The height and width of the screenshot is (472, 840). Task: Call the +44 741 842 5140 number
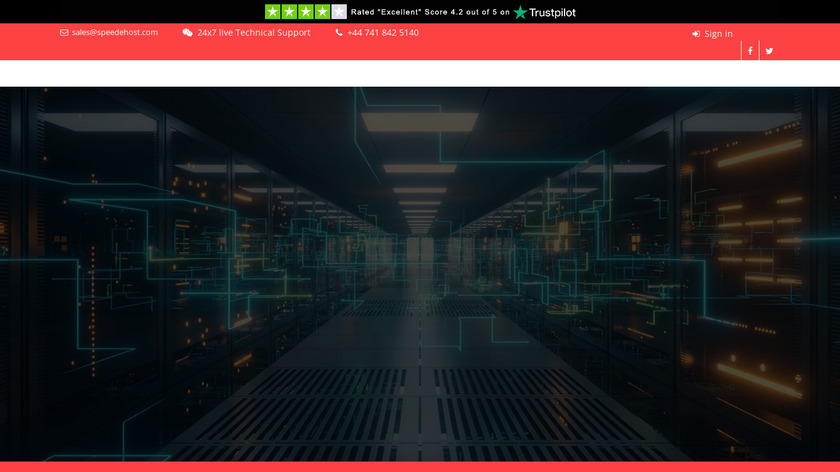[x=383, y=33]
